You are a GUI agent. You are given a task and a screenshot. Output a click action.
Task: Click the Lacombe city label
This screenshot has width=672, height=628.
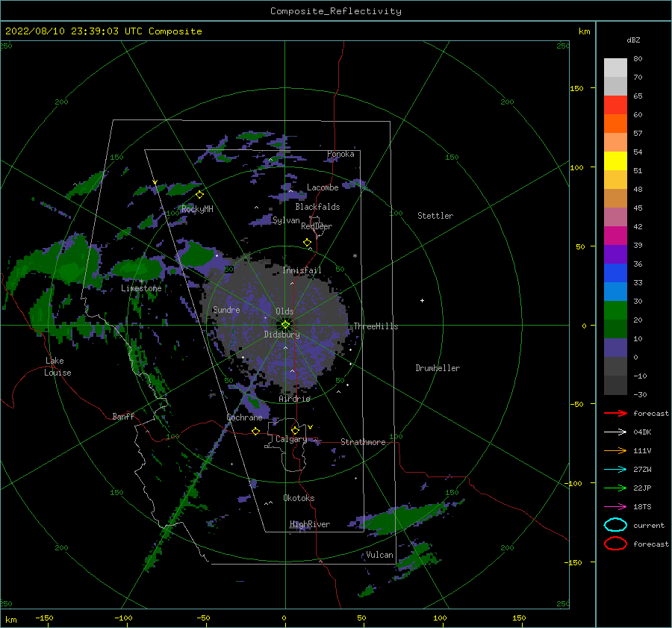(x=323, y=187)
